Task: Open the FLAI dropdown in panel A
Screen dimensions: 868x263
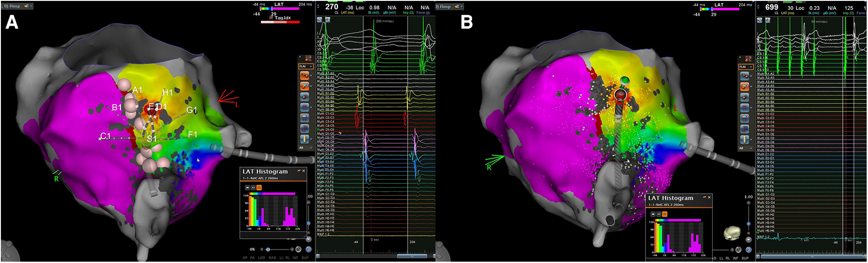Action: coord(305,66)
